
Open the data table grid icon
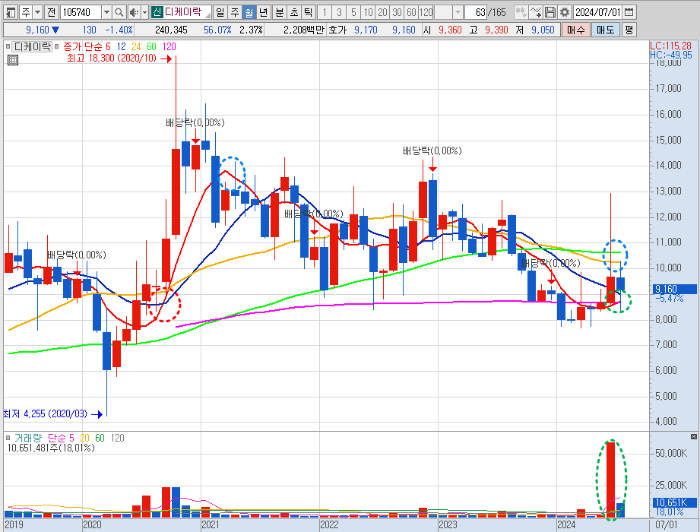[12, 60]
